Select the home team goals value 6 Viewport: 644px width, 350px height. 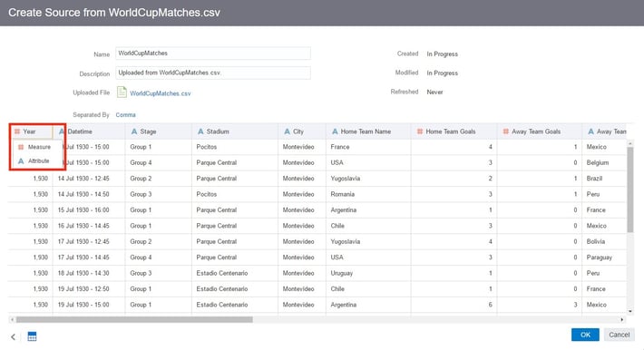(454, 305)
